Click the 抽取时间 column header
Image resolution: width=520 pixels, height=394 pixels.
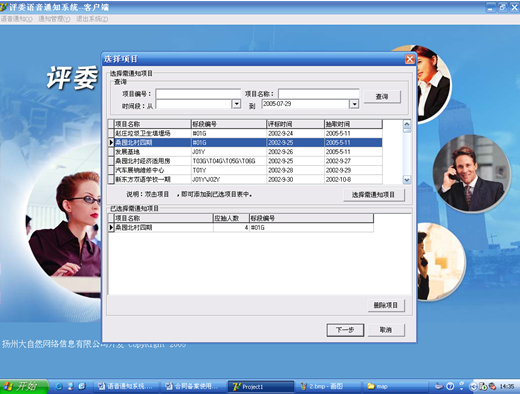[353, 124]
